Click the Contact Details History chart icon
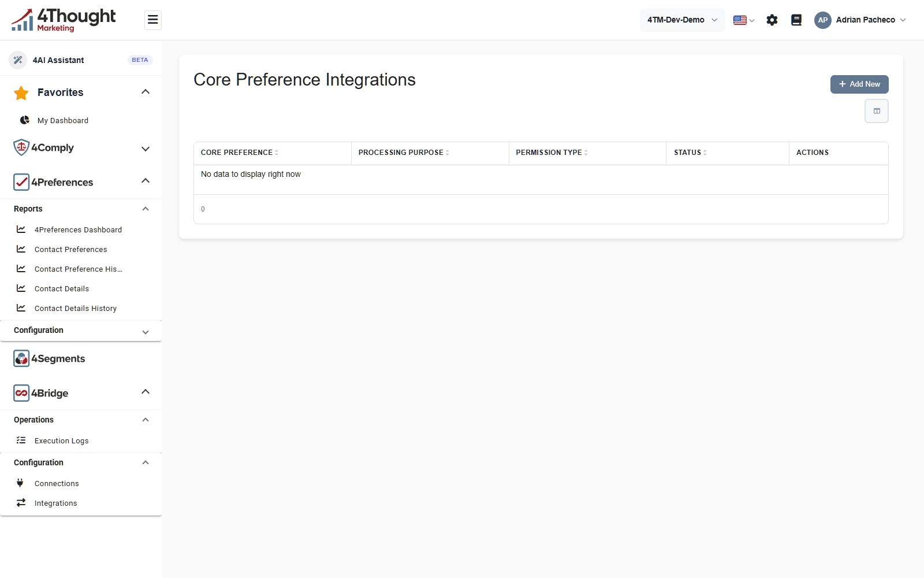 (21, 308)
